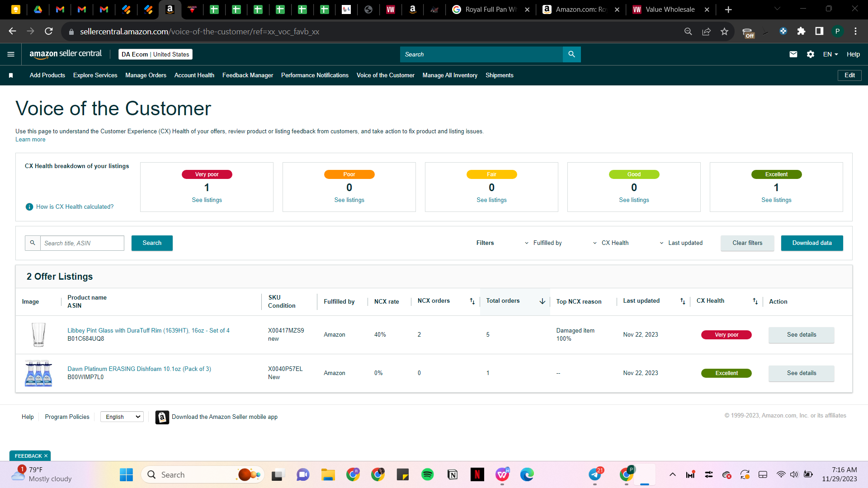Download data for offer listings

(x=812, y=243)
